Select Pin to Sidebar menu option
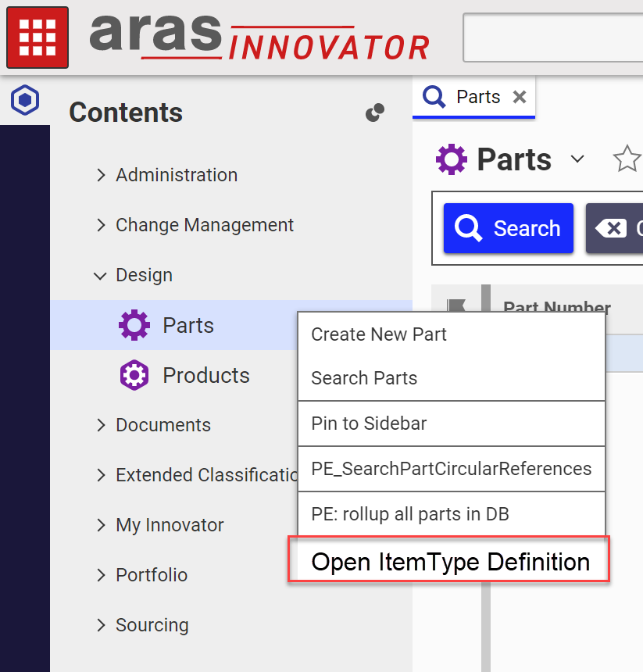Screen dimensions: 643x672 369,424
